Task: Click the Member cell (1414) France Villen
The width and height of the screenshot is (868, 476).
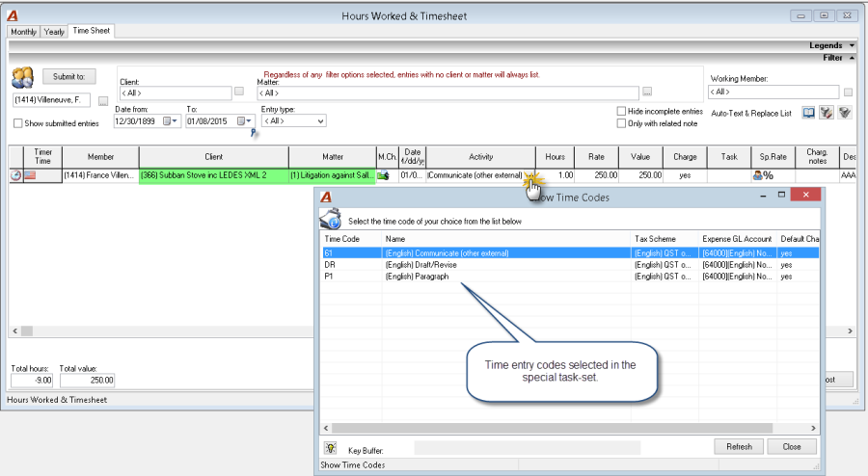Action: coord(100,175)
